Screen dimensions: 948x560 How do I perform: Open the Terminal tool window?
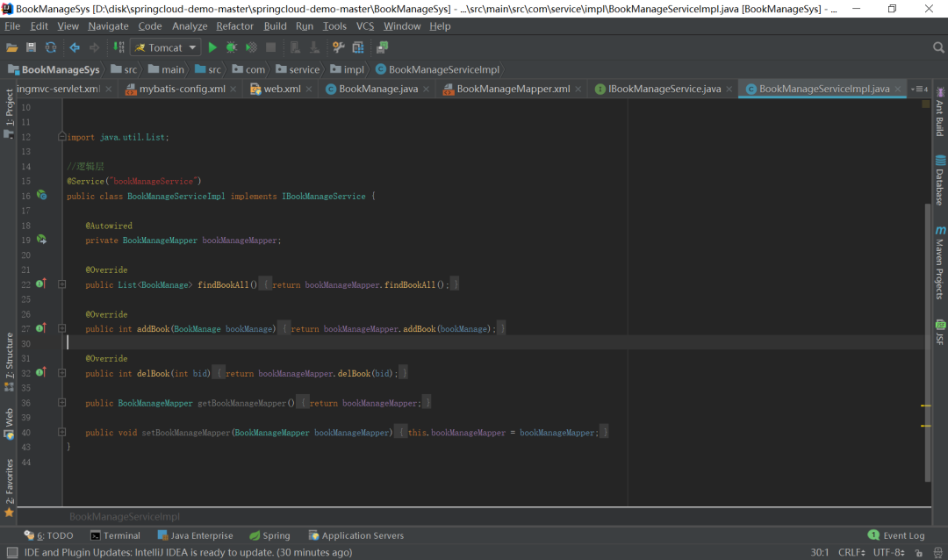click(x=115, y=535)
